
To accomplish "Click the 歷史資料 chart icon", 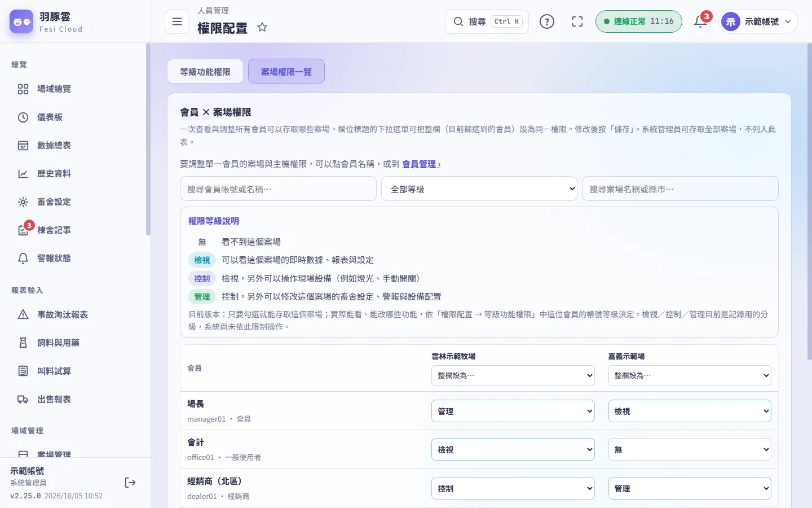I will 23,174.
